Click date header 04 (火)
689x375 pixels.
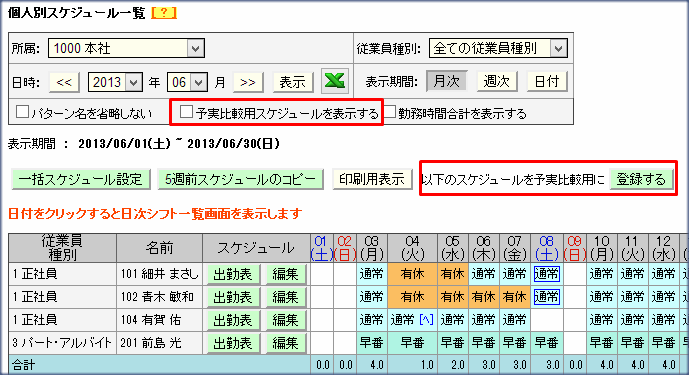point(412,248)
